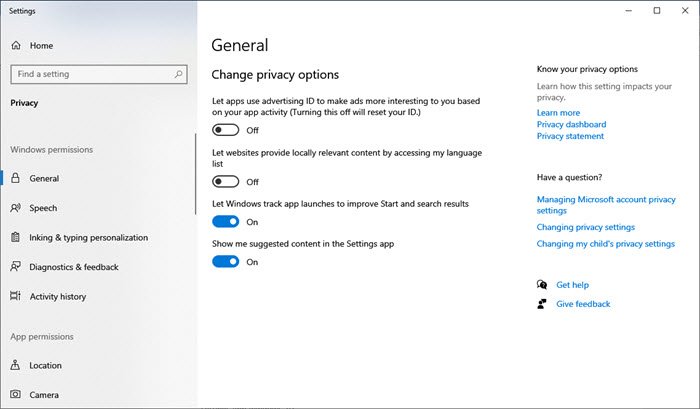Click the Location icon in sidebar

16,366
